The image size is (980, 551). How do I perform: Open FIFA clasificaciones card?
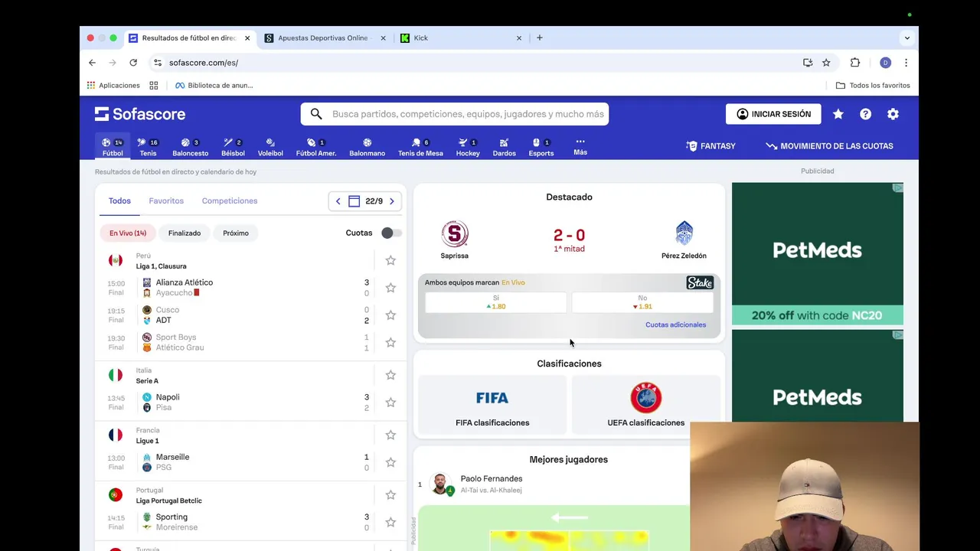492,406
